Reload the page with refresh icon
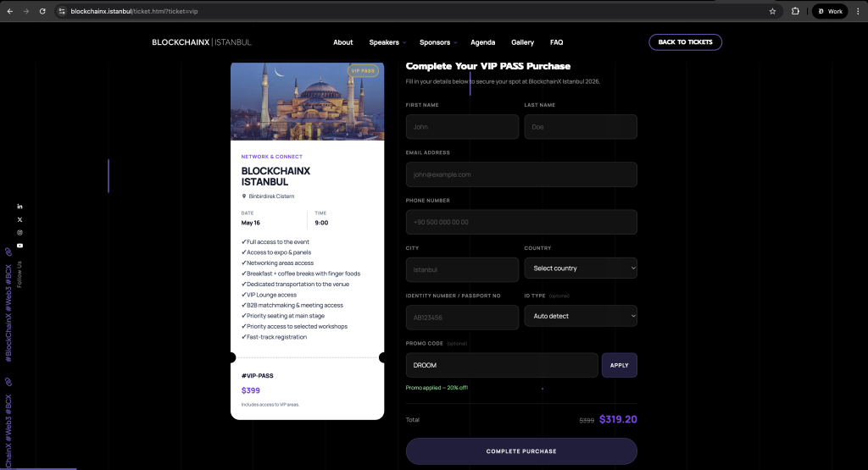The height and width of the screenshot is (470, 868). point(42,11)
